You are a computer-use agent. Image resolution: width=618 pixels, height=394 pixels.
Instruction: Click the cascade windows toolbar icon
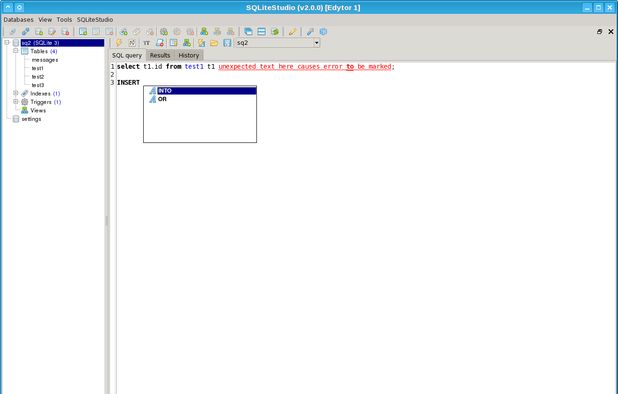[248, 32]
